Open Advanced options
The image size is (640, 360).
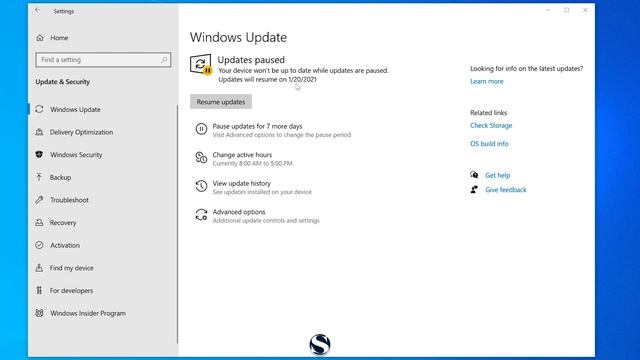point(239,212)
